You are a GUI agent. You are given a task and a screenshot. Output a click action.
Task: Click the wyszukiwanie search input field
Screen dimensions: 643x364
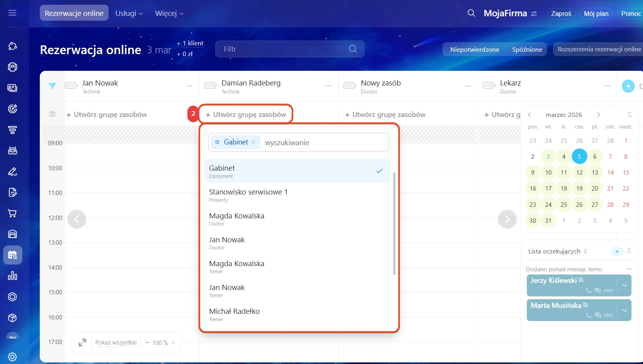click(x=324, y=142)
